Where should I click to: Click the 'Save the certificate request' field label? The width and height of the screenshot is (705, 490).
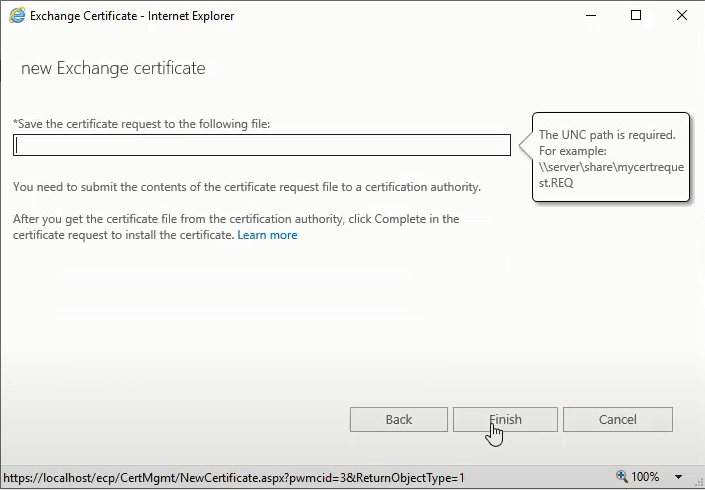point(141,123)
